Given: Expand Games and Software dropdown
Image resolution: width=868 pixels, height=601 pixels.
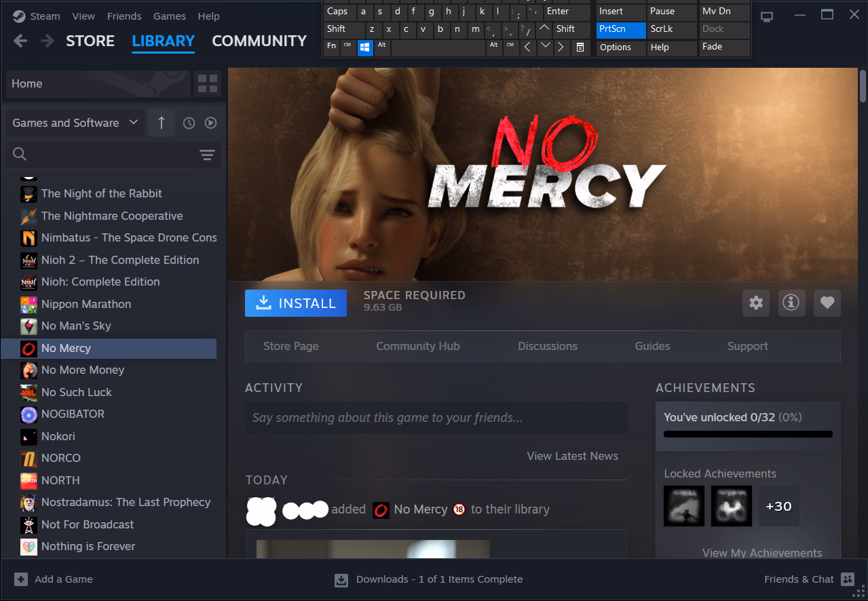Looking at the screenshot, I should (75, 123).
